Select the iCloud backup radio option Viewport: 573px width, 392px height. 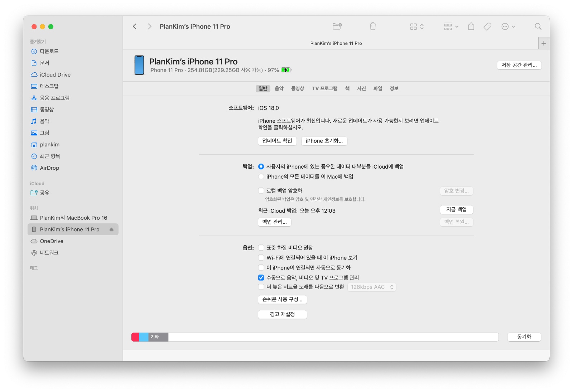pyautogui.click(x=261, y=166)
